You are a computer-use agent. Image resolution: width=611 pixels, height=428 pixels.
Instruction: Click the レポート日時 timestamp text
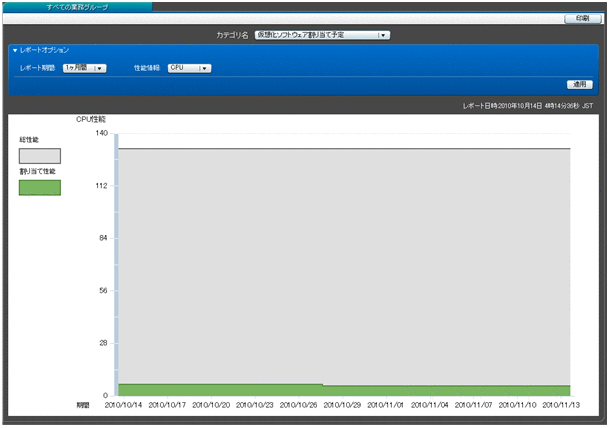(x=527, y=104)
